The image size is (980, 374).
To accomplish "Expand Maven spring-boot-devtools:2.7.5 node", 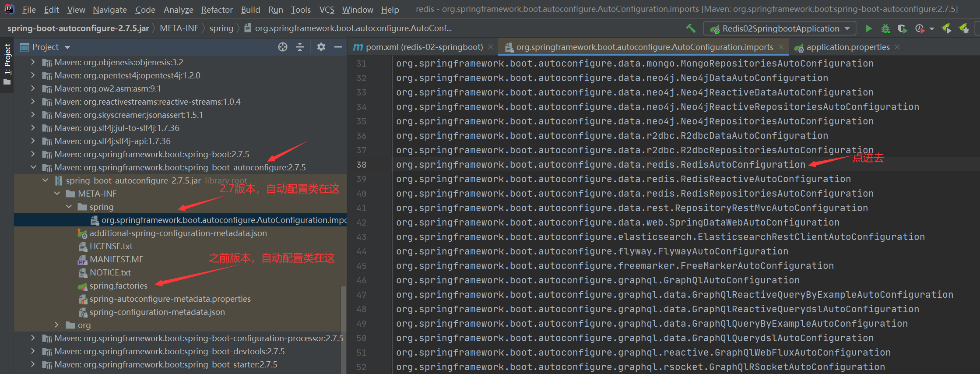I will tap(33, 351).
